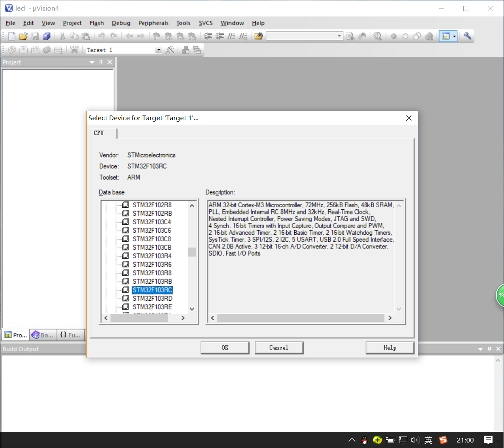
Task: Open the find text combo box dropdown
Action: (x=339, y=36)
